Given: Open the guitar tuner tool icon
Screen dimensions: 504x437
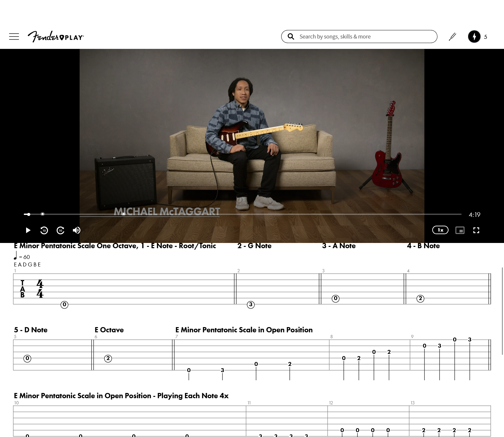Looking at the screenshot, I should pos(452,37).
